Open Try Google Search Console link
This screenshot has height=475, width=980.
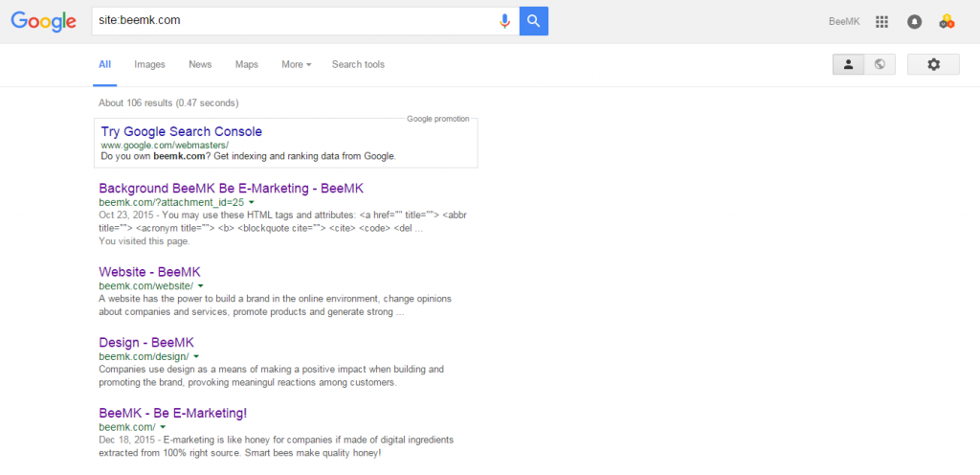click(181, 132)
